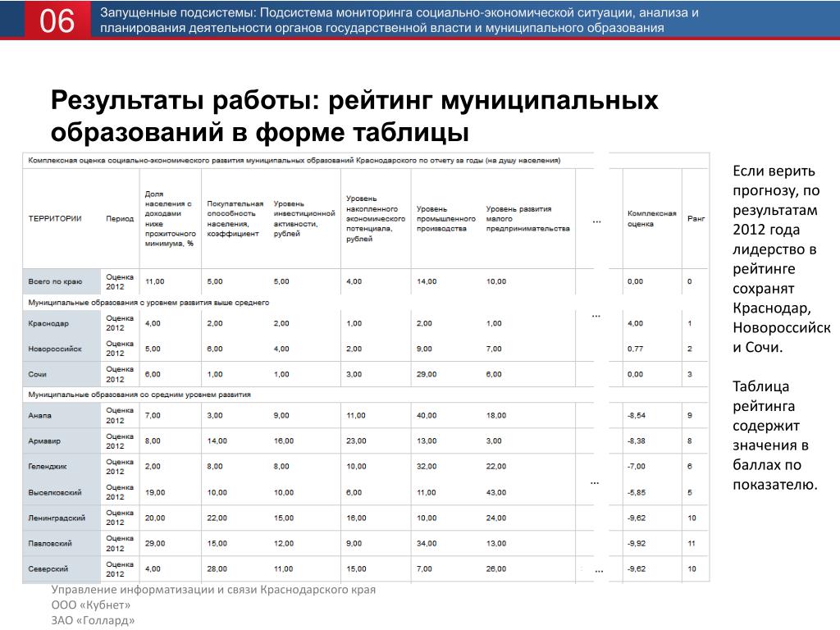Click value 28,00 in Северский row

coord(217,569)
